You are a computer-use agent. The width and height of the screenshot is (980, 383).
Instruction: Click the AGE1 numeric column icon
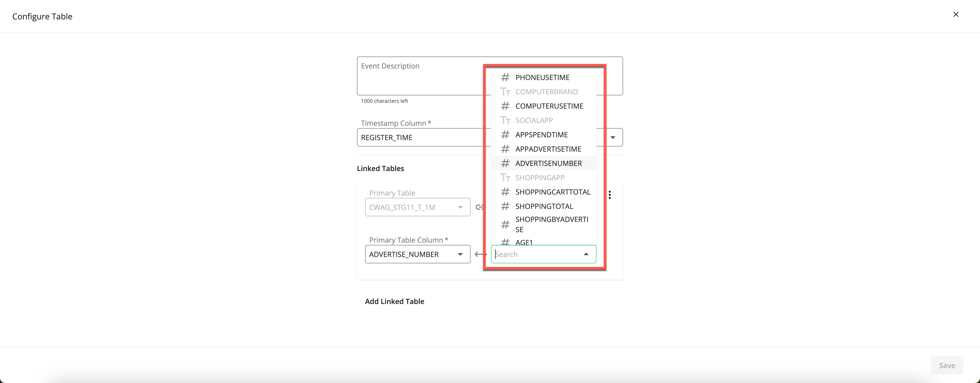coord(506,242)
